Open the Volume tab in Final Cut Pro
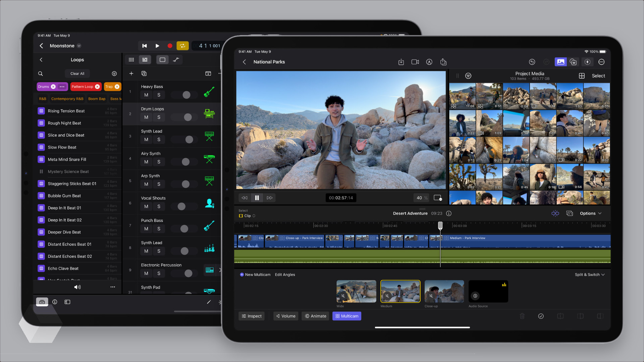This screenshot has width=644, height=362. tap(286, 316)
